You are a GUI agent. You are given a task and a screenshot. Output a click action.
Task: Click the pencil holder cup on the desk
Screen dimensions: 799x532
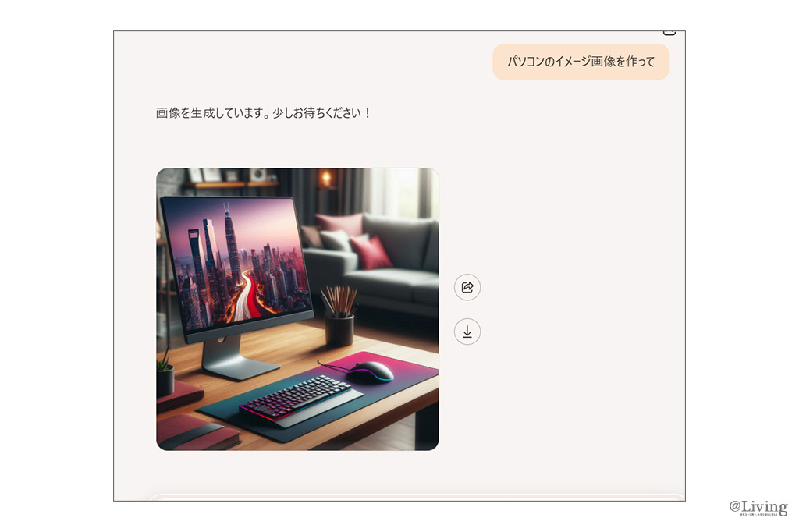pos(339,328)
